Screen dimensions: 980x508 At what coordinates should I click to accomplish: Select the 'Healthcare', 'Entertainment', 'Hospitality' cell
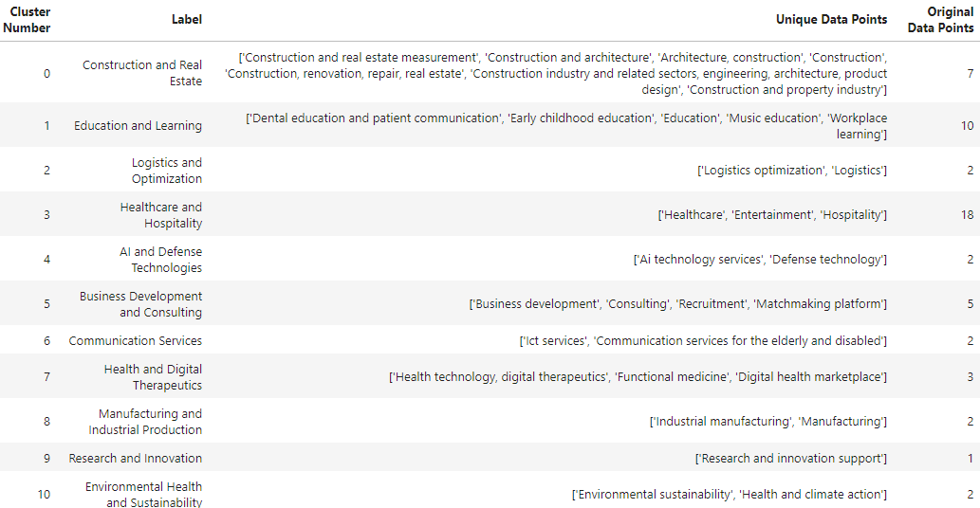point(772,215)
